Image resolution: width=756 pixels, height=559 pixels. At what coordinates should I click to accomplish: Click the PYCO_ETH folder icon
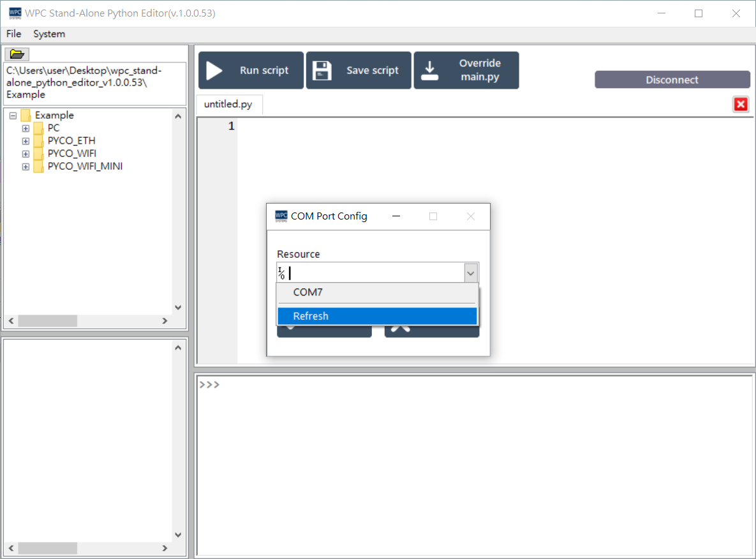[x=38, y=141]
